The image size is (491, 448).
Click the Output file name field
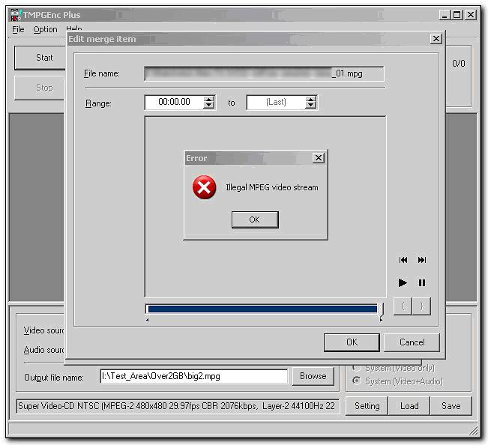click(x=194, y=376)
